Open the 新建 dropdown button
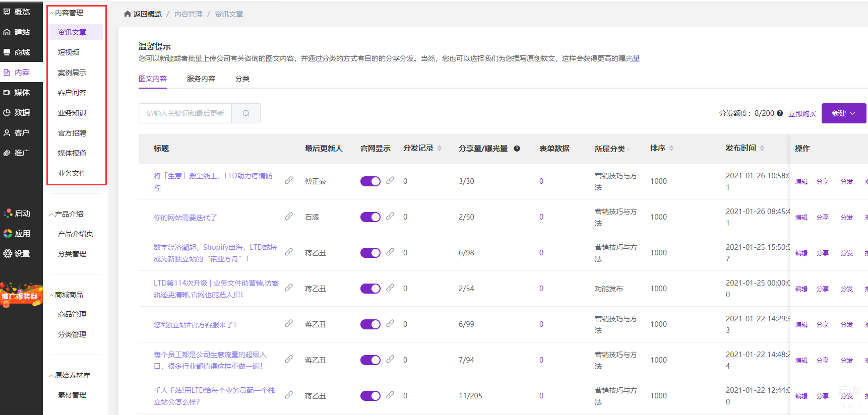Viewport: 868px width, 415px height. (x=843, y=113)
